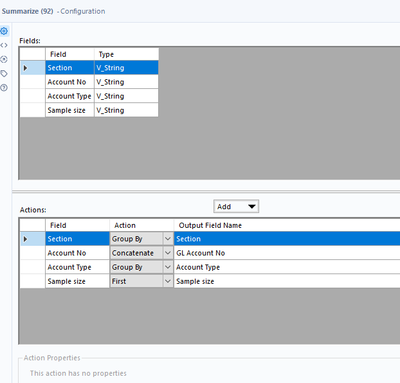The height and width of the screenshot is (383, 400).
Task: Open the Add actions dropdown
Action: pyautogui.click(x=236, y=207)
